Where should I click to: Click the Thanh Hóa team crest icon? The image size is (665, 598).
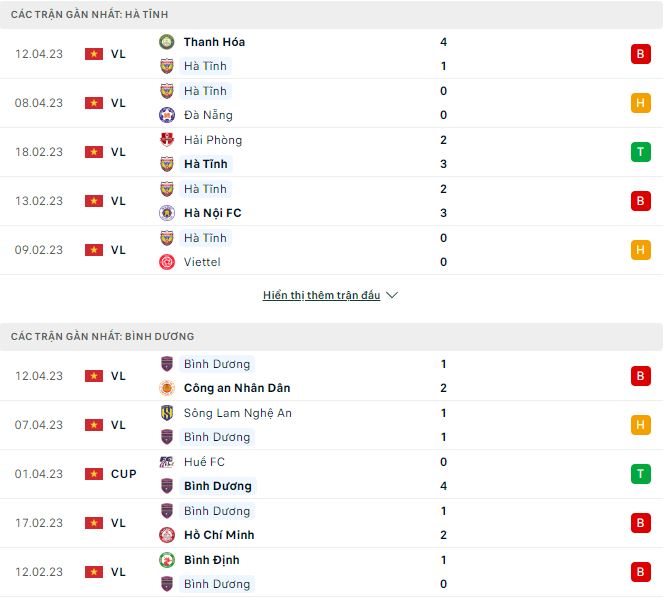(x=167, y=42)
